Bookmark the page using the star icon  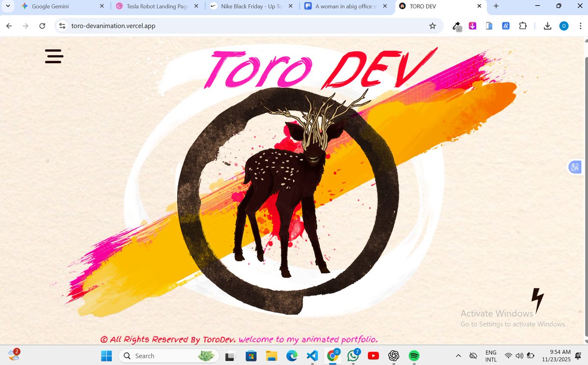[x=433, y=26]
